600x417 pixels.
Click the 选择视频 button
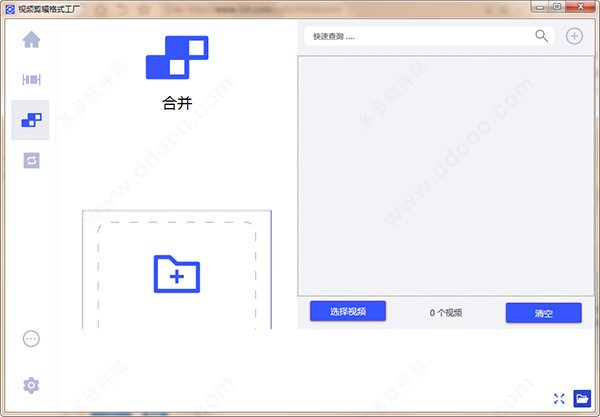click(x=348, y=311)
